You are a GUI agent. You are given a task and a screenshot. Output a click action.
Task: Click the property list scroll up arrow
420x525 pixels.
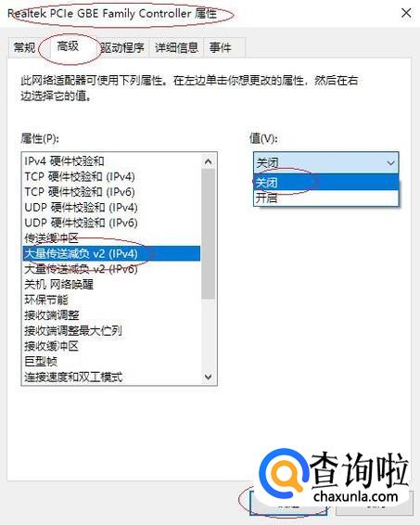(x=209, y=161)
